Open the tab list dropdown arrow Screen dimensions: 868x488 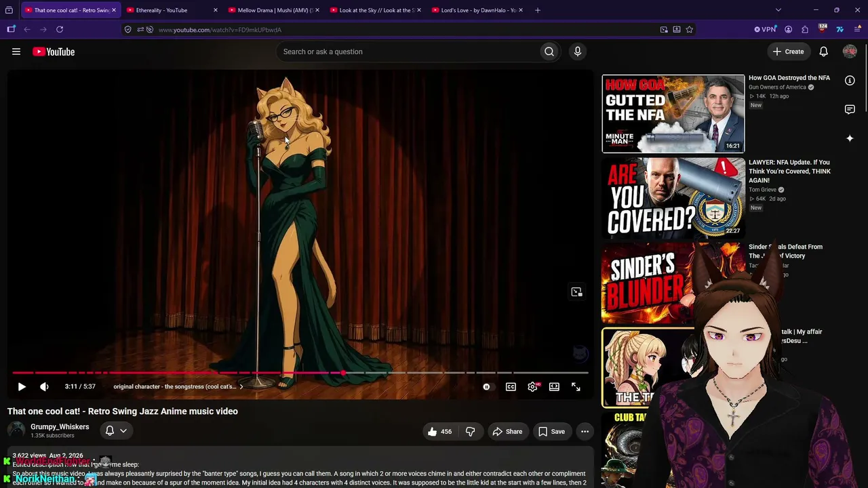(x=778, y=10)
